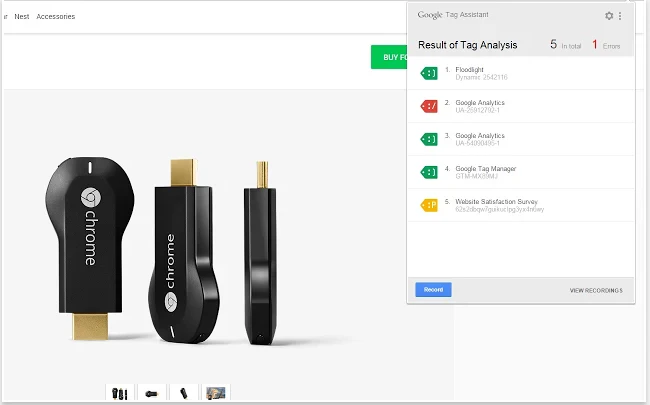Open Tag Assistant settings gear

click(x=609, y=16)
